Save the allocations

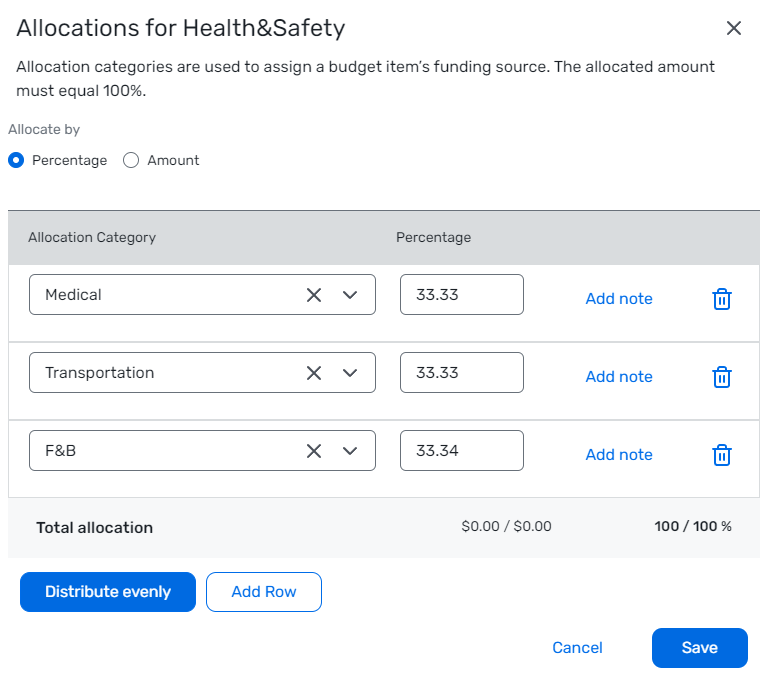click(699, 648)
